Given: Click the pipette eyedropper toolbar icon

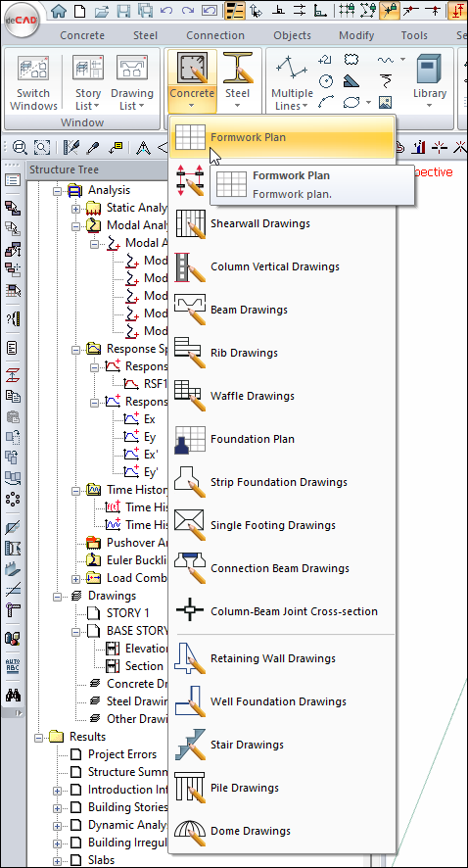Looking at the screenshot, I should [94, 147].
